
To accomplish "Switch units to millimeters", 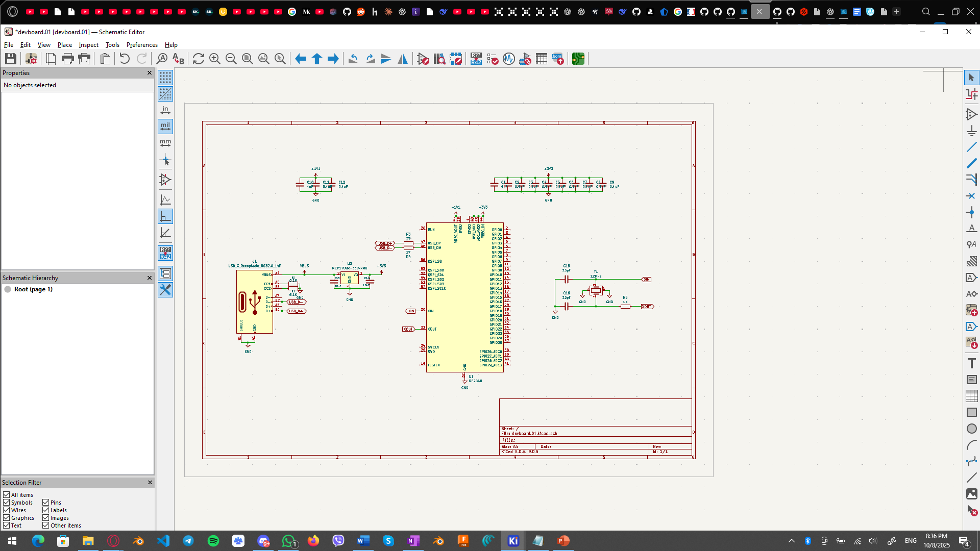I will [x=165, y=143].
